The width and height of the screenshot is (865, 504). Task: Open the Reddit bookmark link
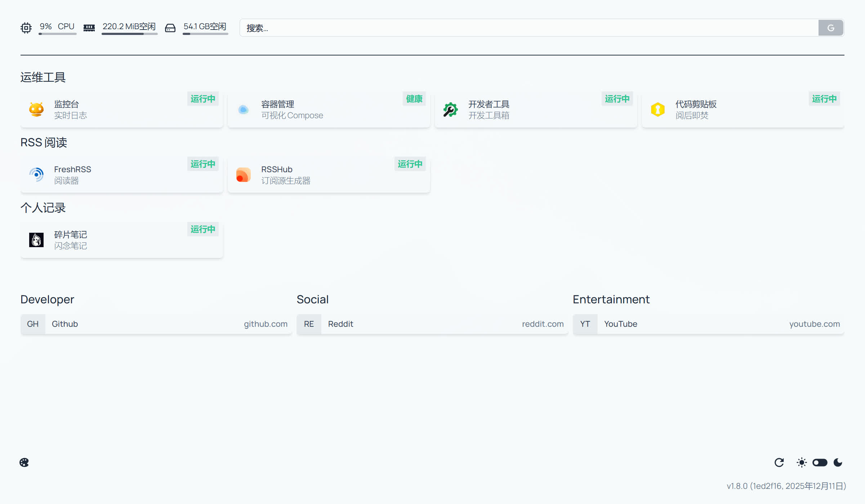[x=432, y=324]
